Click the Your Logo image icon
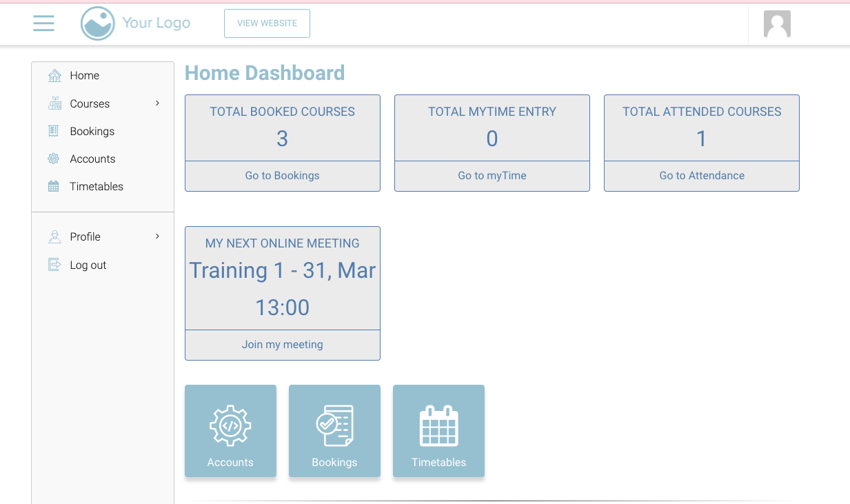 click(97, 23)
